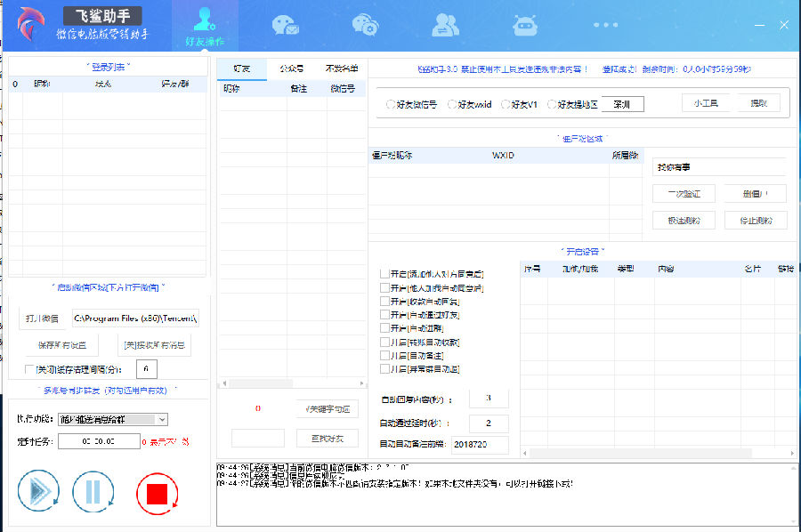The image size is (801, 532).
Task: Toggle the cache cleanup interval checkbox
Action: 29,369
